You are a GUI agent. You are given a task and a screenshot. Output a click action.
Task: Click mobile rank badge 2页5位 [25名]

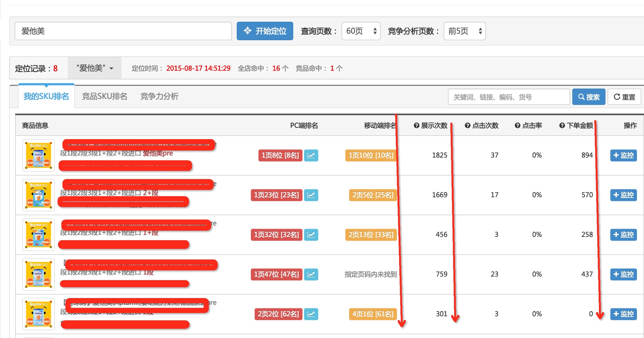tap(373, 195)
